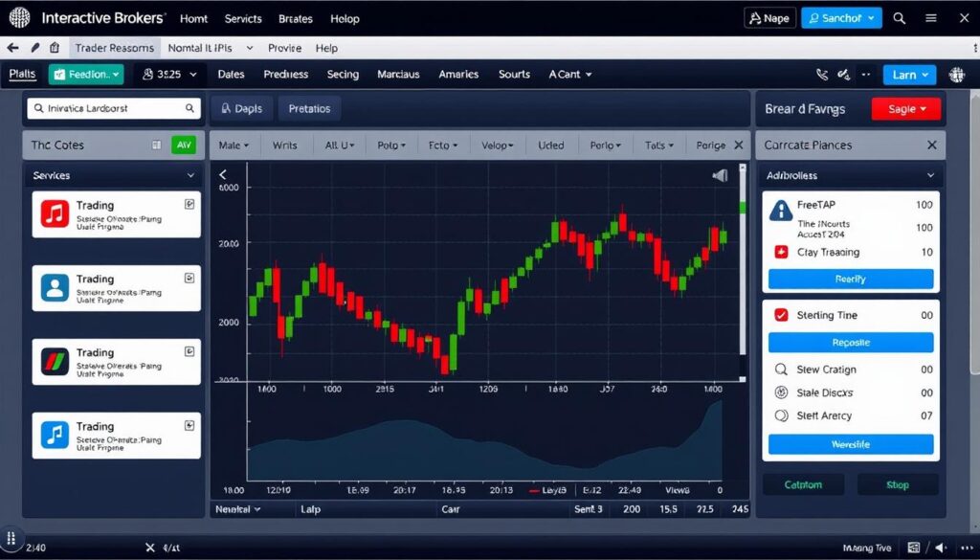
Task: Open the Servicts menu
Action: [243, 19]
